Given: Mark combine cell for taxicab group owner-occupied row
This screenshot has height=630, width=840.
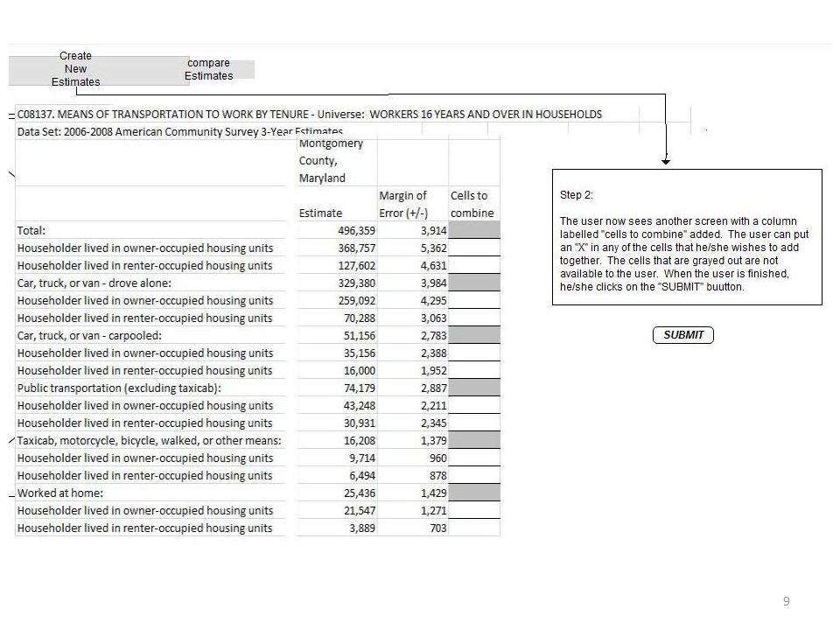Looking at the screenshot, I should tap(474, 458).
